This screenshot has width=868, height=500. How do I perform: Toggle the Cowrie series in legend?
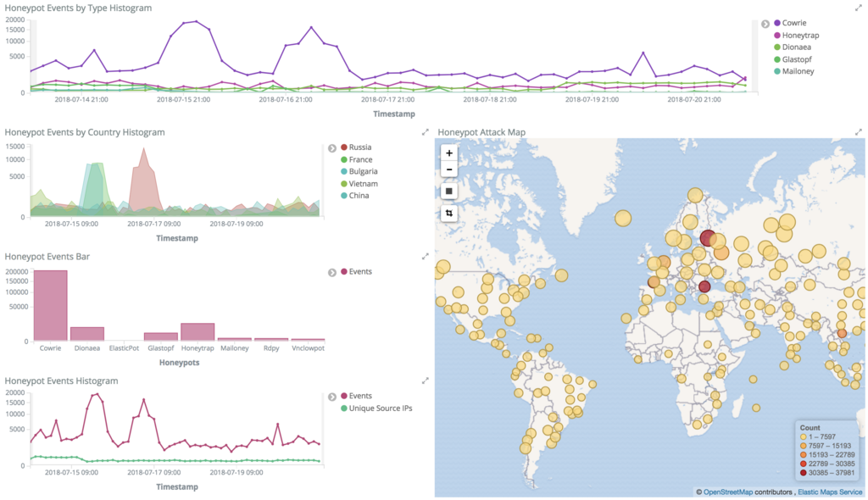pos(790,23)
